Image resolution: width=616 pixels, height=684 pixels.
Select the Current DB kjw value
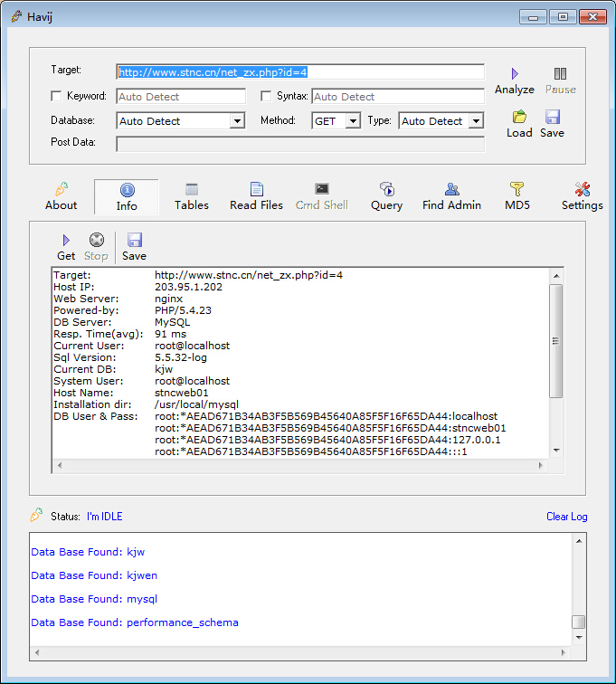click(164, 369)
